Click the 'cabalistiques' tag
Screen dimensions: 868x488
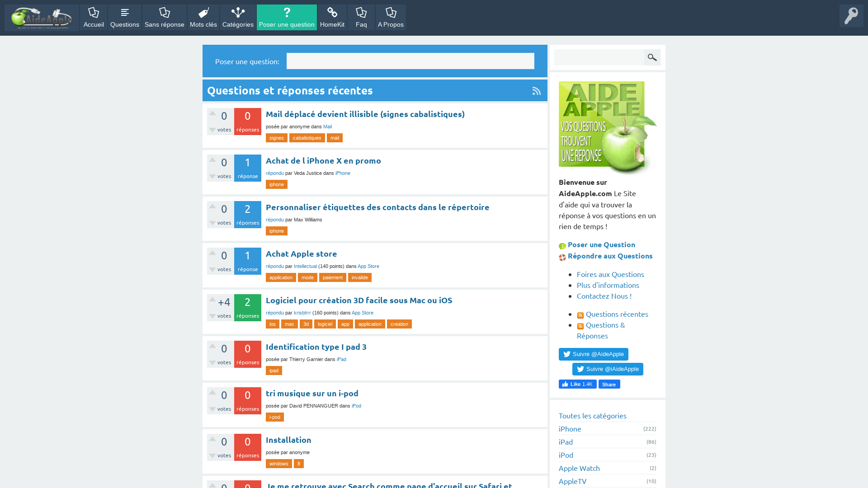(307, 138)
